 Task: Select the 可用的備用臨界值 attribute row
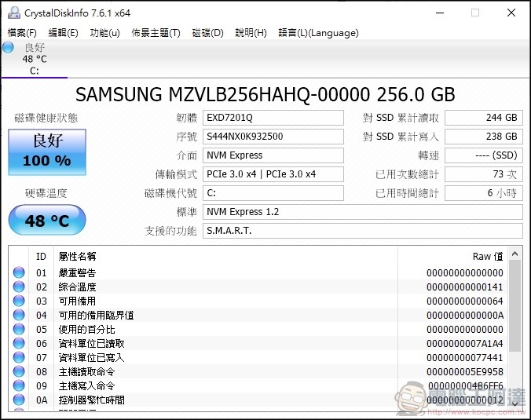point(258,315)
